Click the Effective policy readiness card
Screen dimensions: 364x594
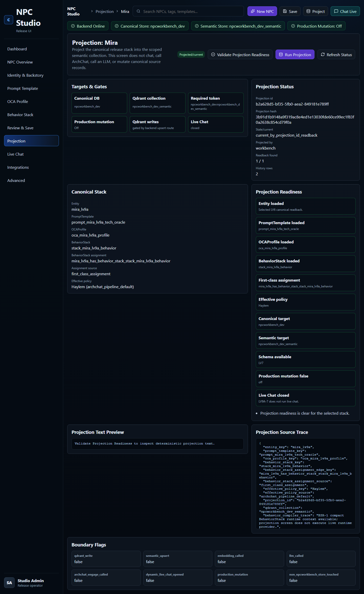coord(306,302)
